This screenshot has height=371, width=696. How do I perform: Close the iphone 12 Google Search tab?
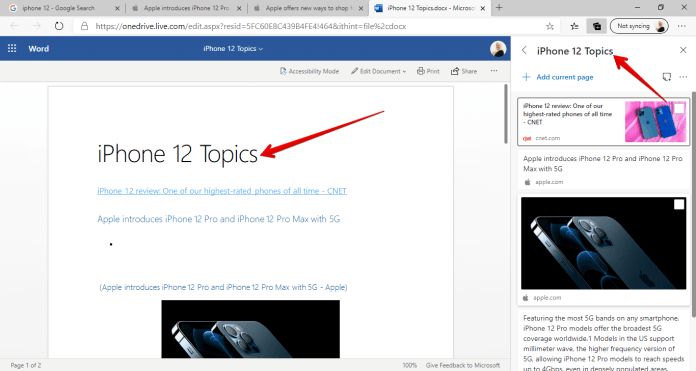117,8
